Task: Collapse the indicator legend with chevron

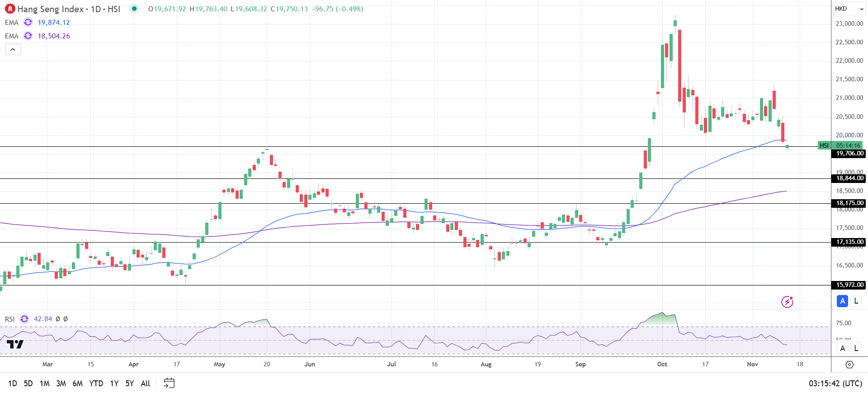Action: [x=13, y=49]
